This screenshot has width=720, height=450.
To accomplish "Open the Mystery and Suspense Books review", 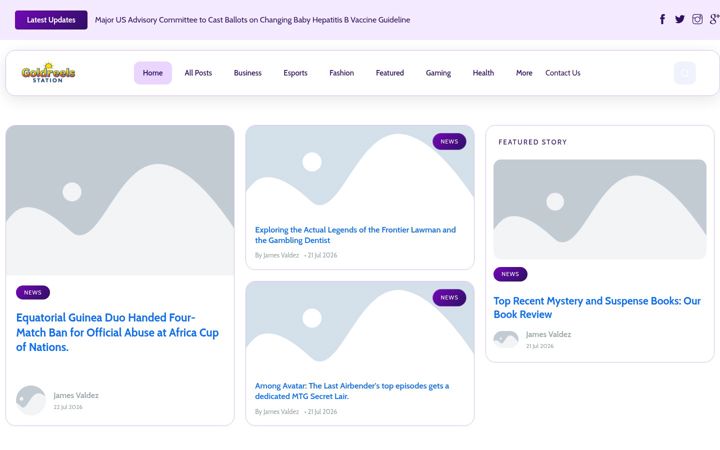I will click(x=597, y=308).
